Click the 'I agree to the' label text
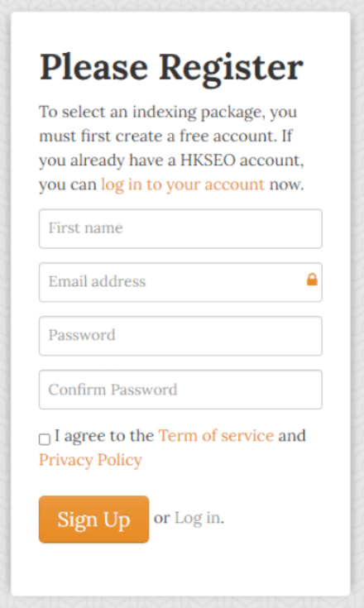 [x=104, y=436]
